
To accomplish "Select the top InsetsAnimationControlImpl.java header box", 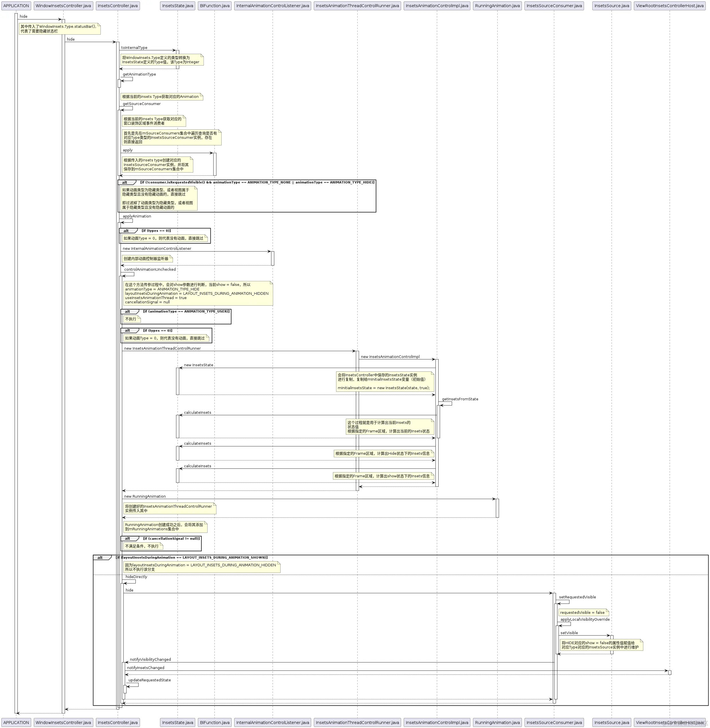I will (x=437, y=6).
